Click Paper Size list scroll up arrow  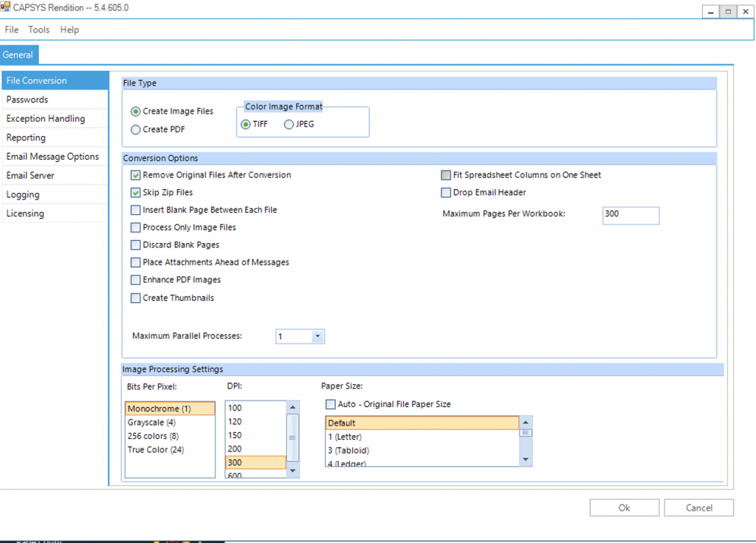pos(526,423)
